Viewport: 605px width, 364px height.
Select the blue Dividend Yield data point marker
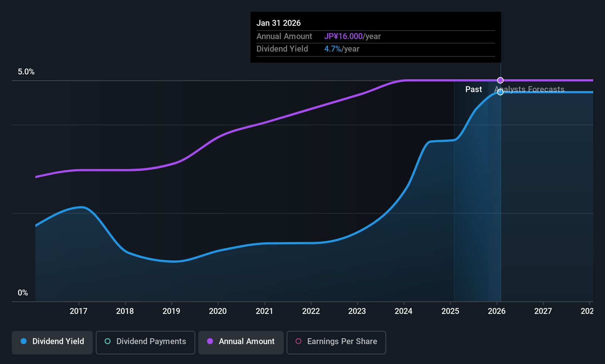(x=500, y=92)
